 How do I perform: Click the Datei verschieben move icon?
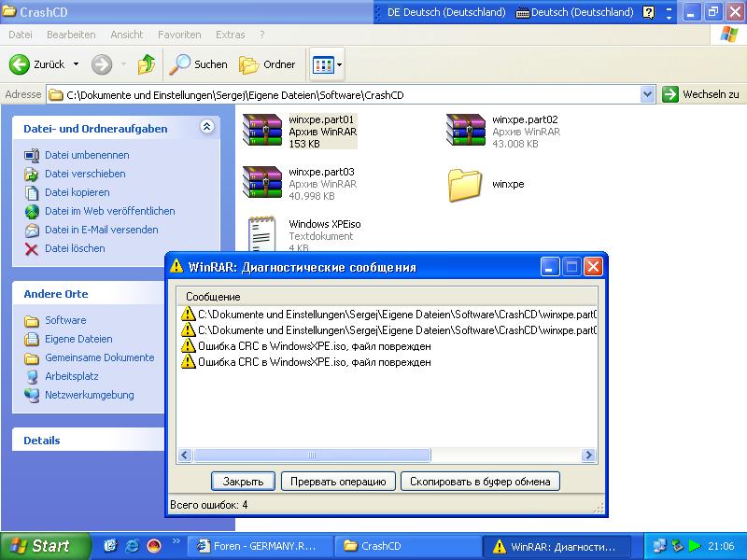click(x=32, y=174)
